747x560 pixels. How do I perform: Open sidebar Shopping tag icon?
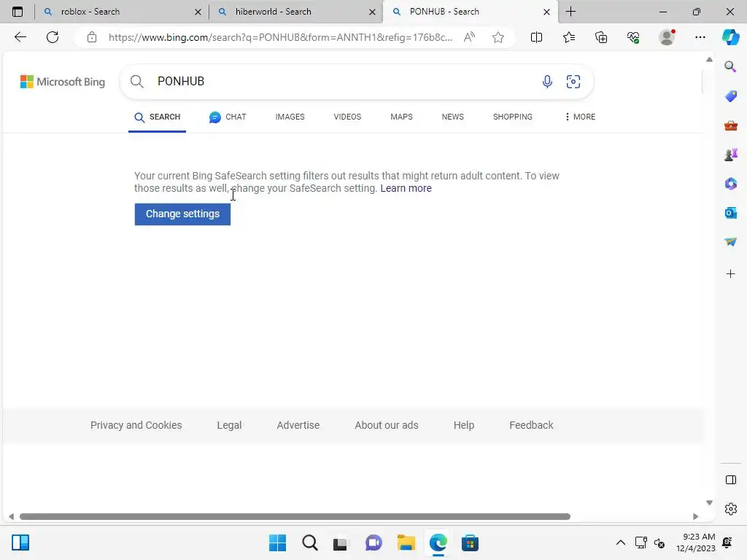730,96
